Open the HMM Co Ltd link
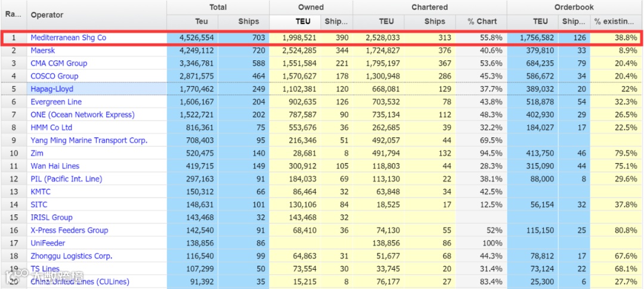Screen dimensions: 644x289 coord(51,127)
